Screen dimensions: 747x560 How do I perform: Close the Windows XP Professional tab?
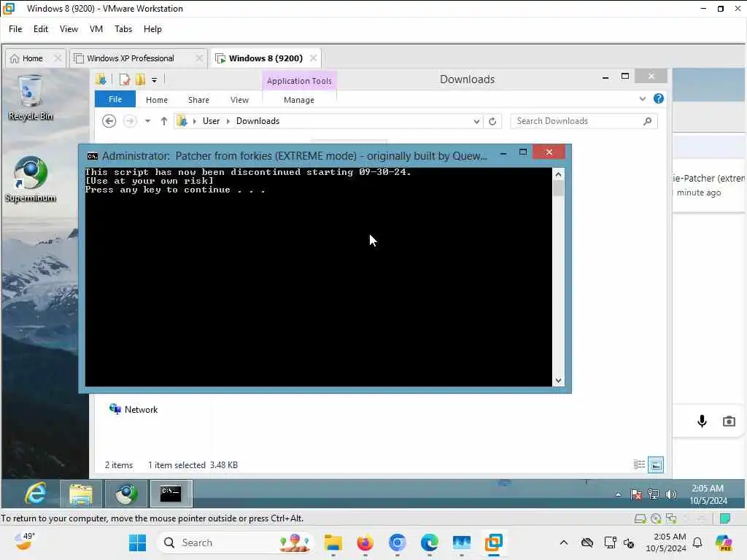tap(200, 58)
